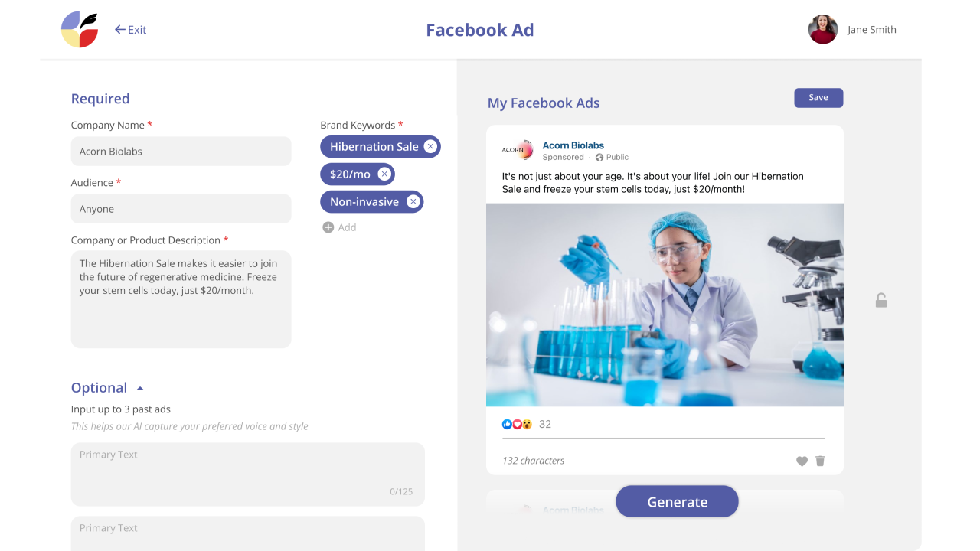
Task: Click the Generate button
Action: (x=677, y=502)
